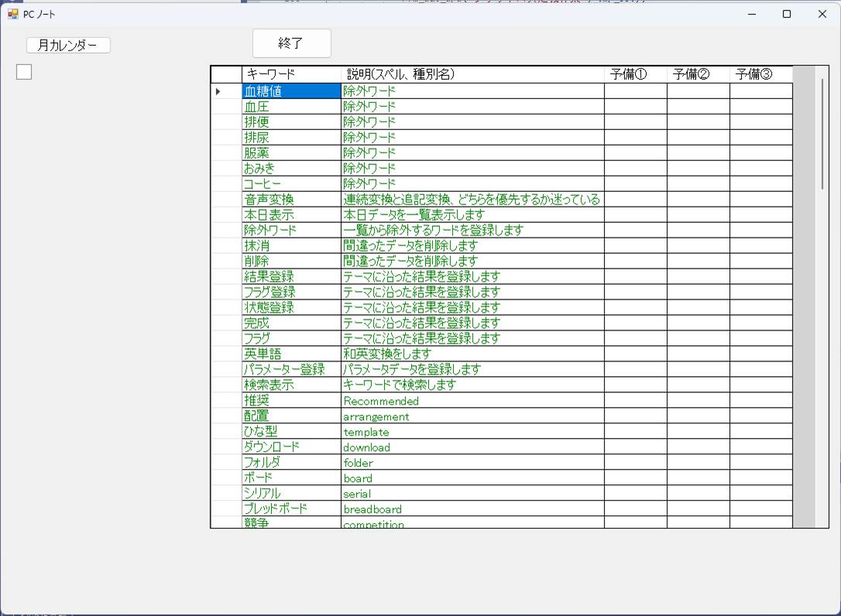Click the 予備② column header
The width and height of the screenshot is (841, 616).
pos(698,74)
